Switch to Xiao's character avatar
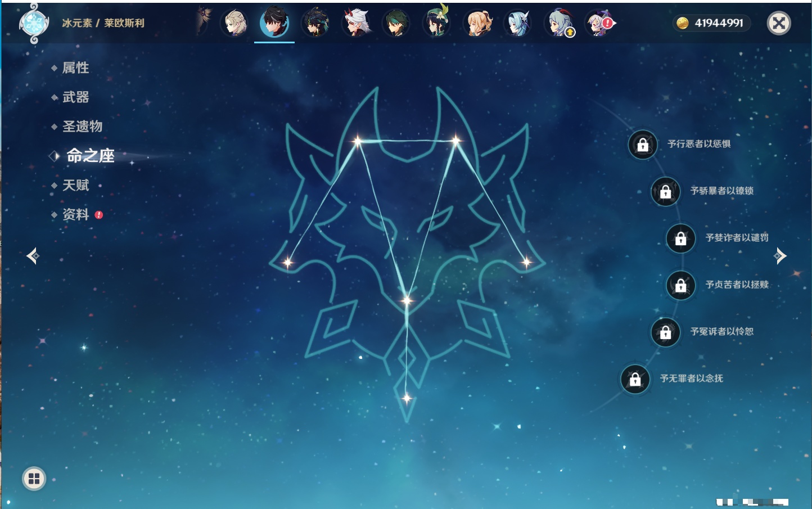Viewport: 812px width, 509px height. [x=315, y=23]
